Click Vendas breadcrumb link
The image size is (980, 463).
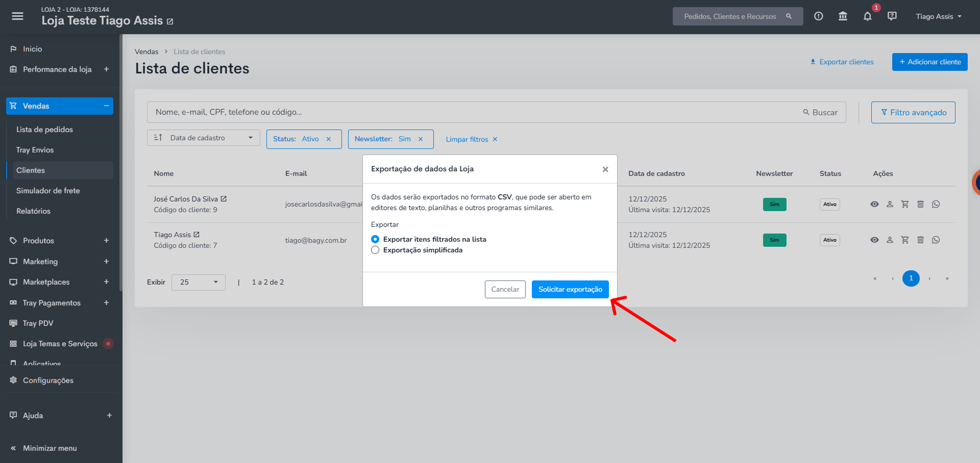146,52
